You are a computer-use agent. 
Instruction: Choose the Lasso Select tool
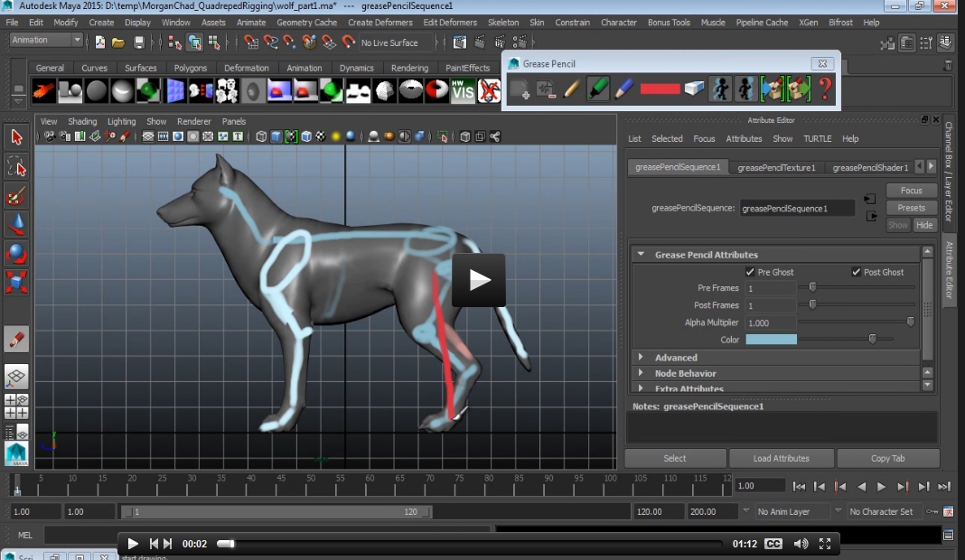[x=16, y=167]
